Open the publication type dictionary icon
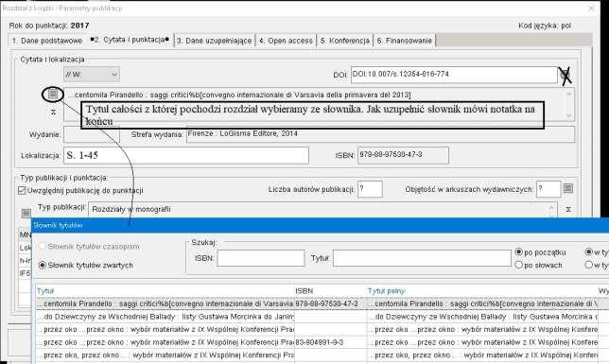This screenshot has height=364, width=609. pyautogui.click(x=26, y=213)
